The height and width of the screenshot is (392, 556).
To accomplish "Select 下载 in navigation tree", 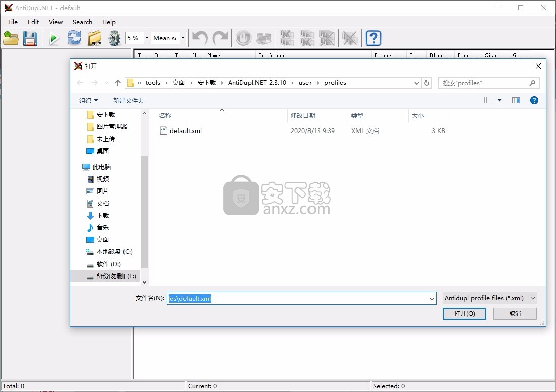I will coord(102,216).
